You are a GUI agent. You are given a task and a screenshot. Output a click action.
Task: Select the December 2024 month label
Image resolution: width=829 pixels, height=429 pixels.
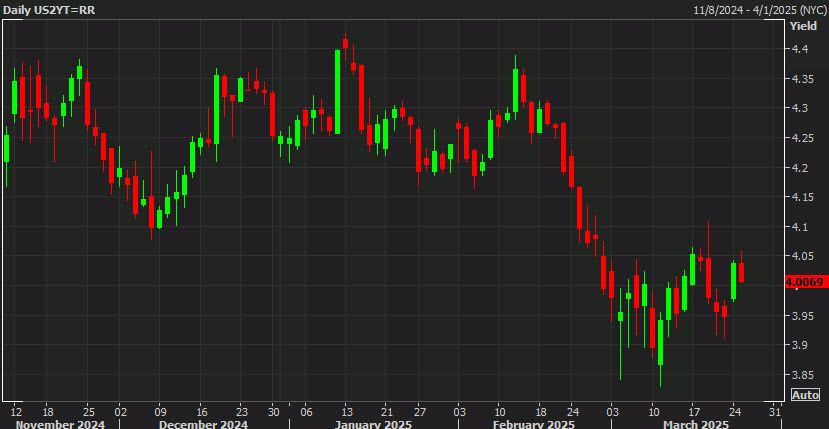pos(204,424)
